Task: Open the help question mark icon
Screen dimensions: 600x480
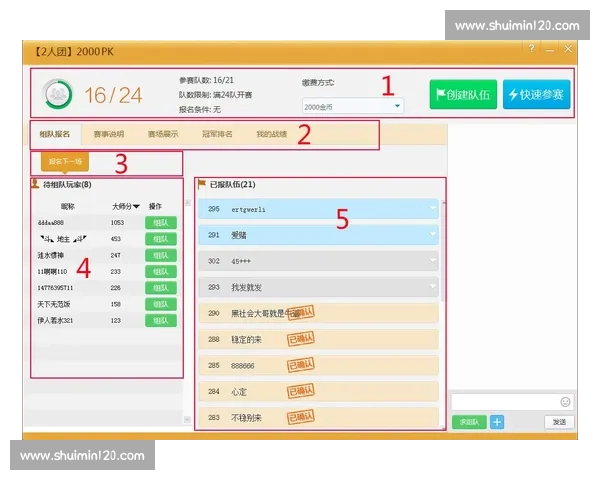Action: pos(531,49)
